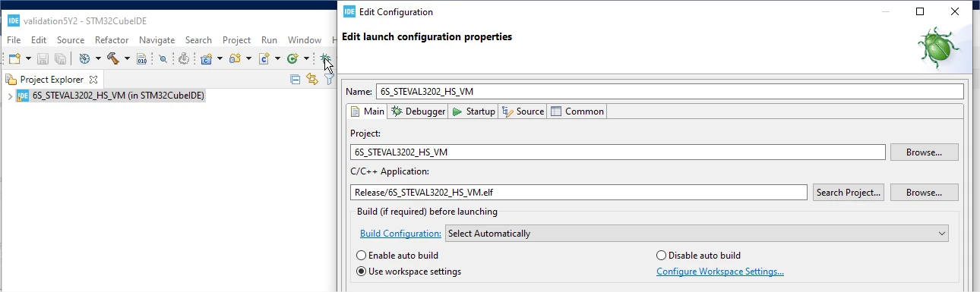980x292 pixels.
Task: Click the Name field in Edit Configuration
Action: (669, 91)
